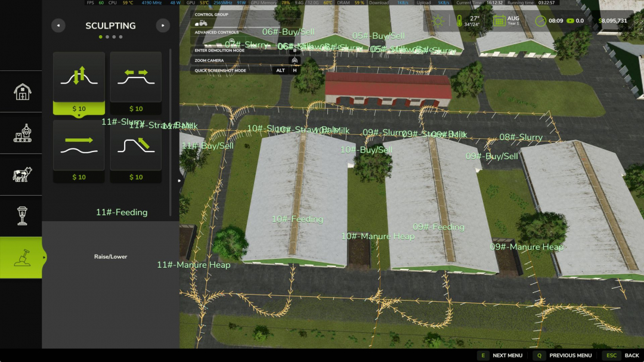Click the 09#-Buy/Sell label
644x362 pixels.
(491, 156)
